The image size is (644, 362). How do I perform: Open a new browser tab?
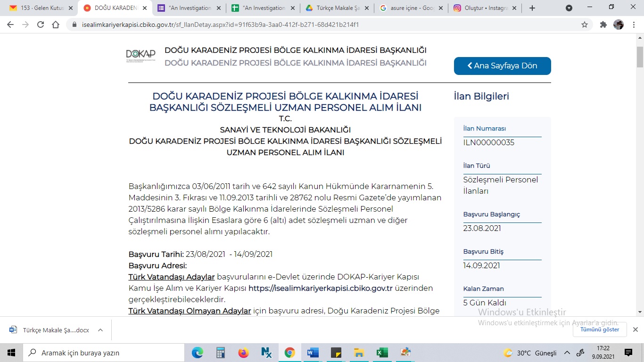(532, 8)
